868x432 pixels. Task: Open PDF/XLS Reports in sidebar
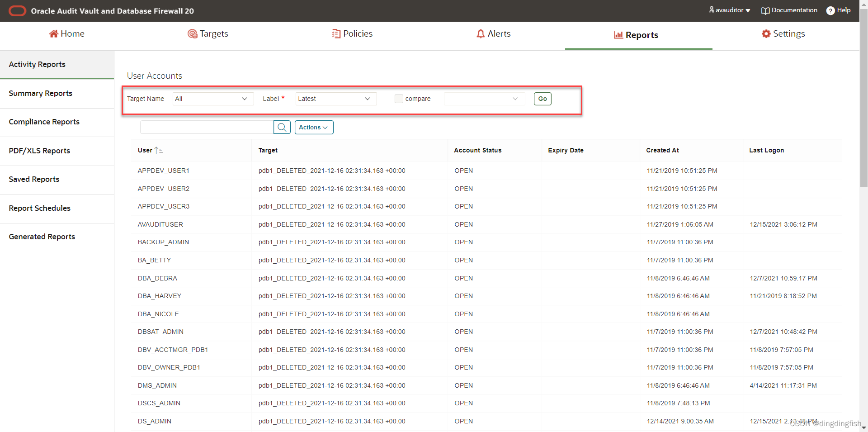pos(57,151)
